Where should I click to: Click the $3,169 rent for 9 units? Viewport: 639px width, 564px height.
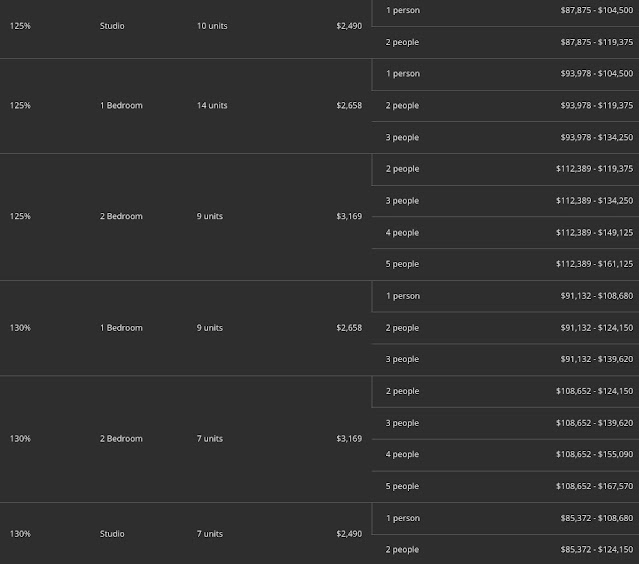pyautogui.click(x=349, y=216)
